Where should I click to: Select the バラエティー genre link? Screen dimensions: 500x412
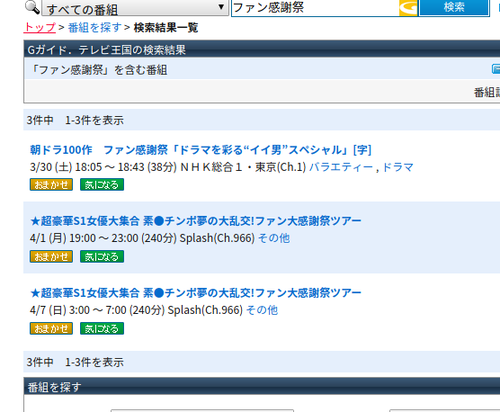pyautogui.click(x=341, y=167)
